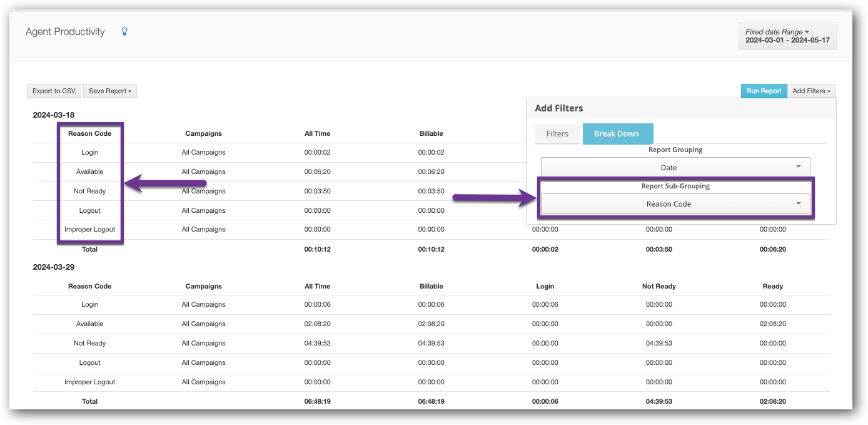Click the All Time header under 2024-03-18
Image resolution: width=868 pixels, height=425 pixels.
click(x=317, y=133)
